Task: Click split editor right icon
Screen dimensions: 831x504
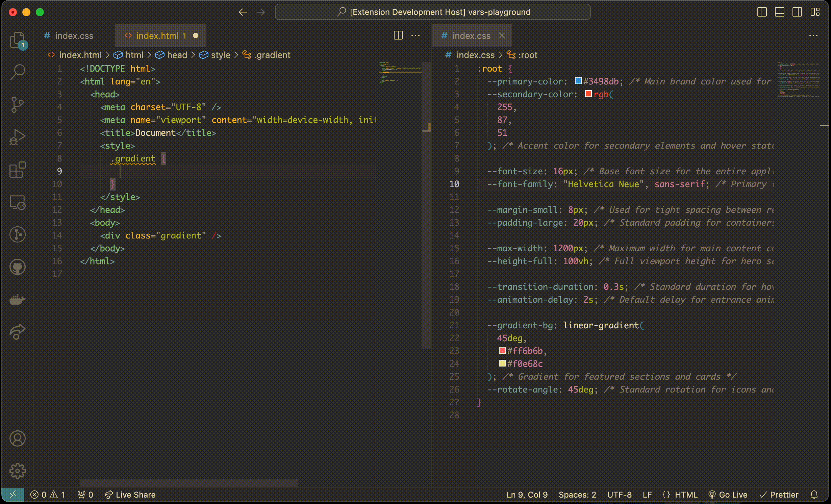Action: 398,35
